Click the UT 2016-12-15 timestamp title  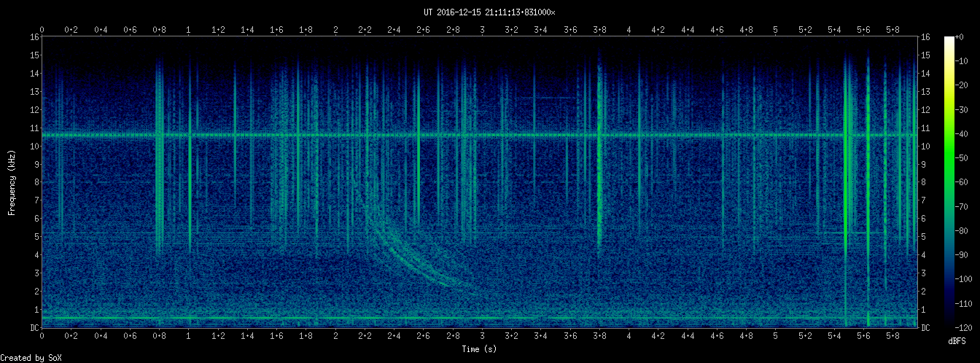[x=489, y=12]
